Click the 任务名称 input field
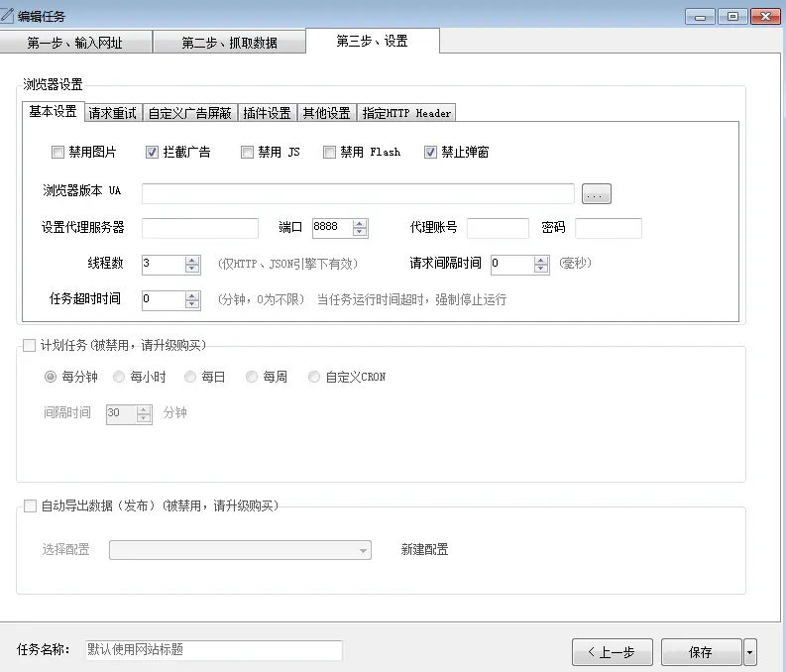Image resolution: width=786 pixels, height=672 pixels. [x=214, y=650]
